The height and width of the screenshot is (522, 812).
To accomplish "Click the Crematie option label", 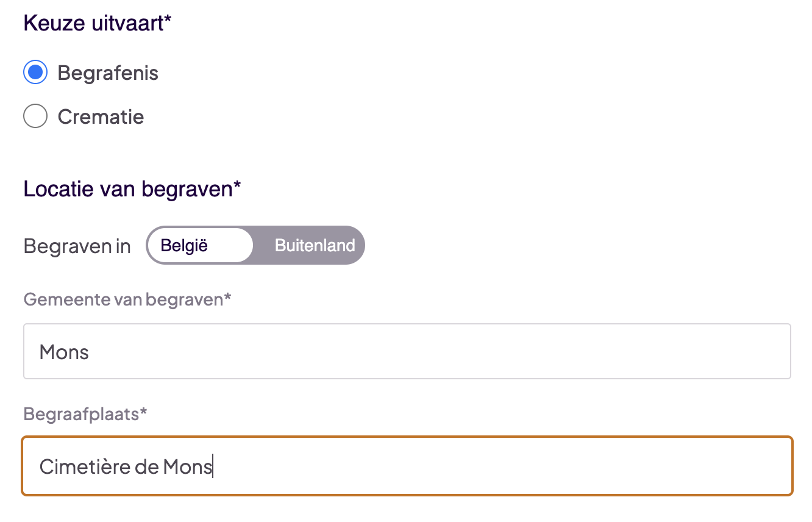I will [101, 117].
